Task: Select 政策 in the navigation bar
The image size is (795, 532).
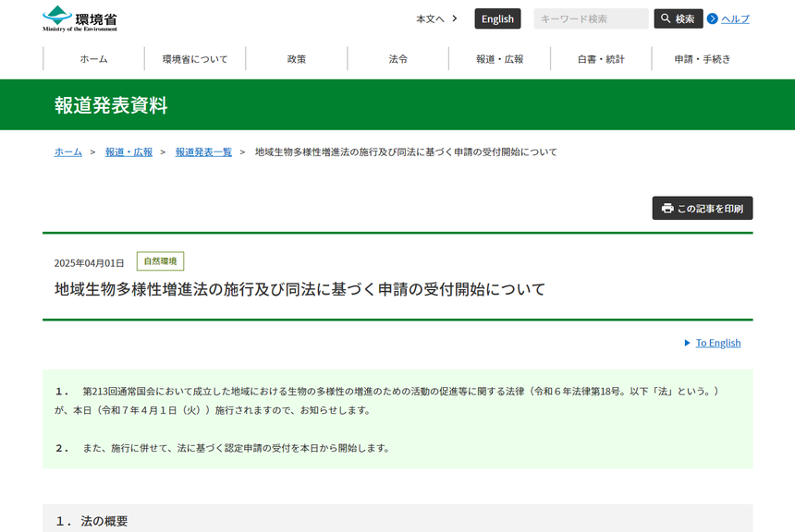Action: tap(297, 59)
